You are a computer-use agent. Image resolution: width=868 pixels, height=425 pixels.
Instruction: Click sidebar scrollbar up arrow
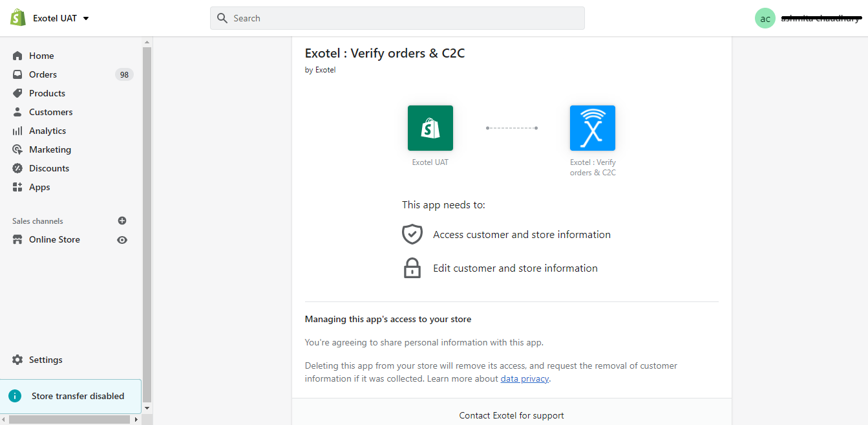click(x=147, y=41)
